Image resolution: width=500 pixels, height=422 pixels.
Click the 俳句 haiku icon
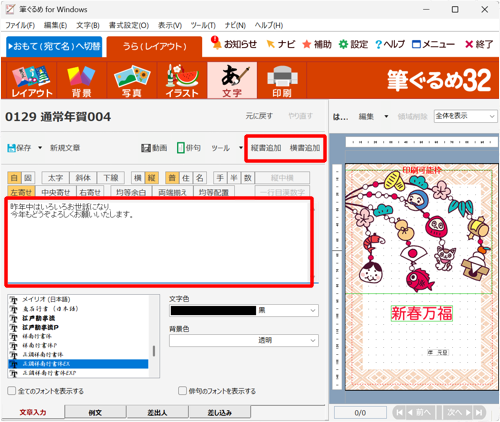180,148
